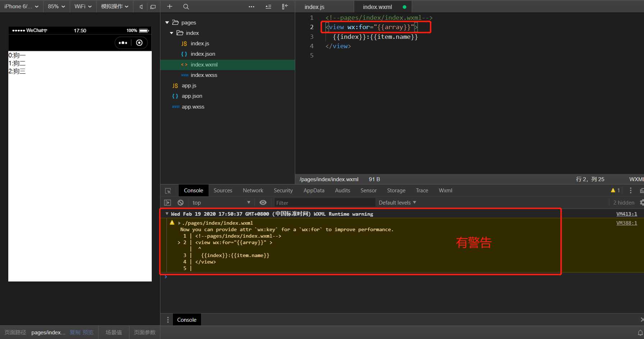Viewport: 644px width, 339px height.
Task: Switch to the Wxml tab
Action: click(x=446, y=191)
